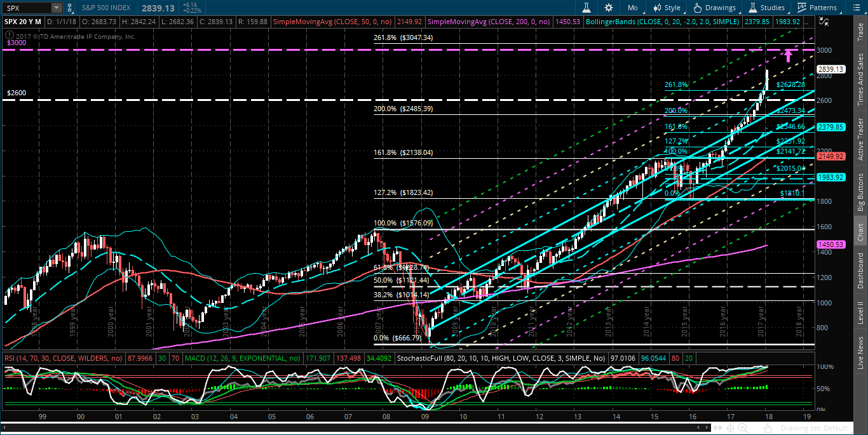
Task: Click the $2600 white level label
Action: click(x=15, y=93)
